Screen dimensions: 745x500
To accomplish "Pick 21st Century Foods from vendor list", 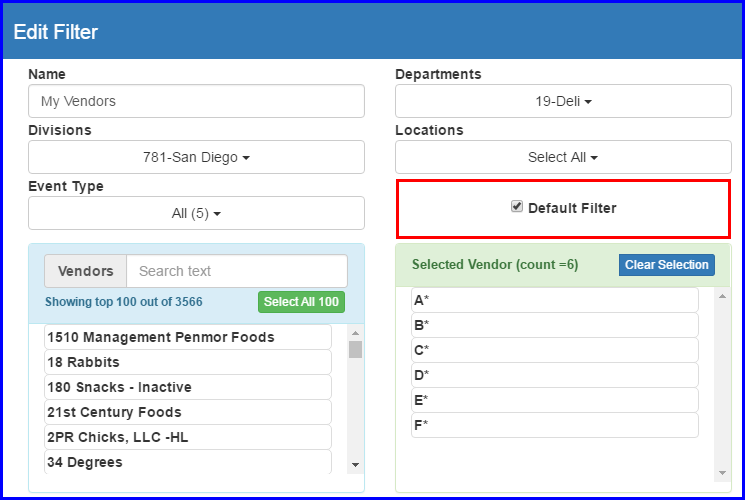I will [x=187, y=412].
